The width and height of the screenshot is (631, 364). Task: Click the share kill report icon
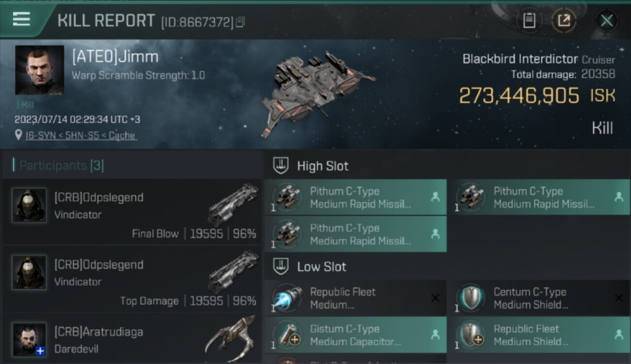coord(564,20)
